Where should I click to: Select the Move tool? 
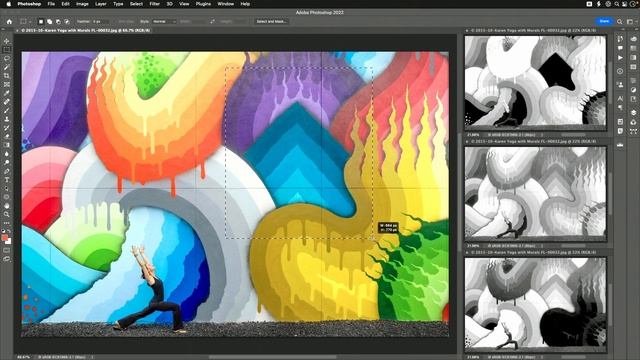coord(7,41)
